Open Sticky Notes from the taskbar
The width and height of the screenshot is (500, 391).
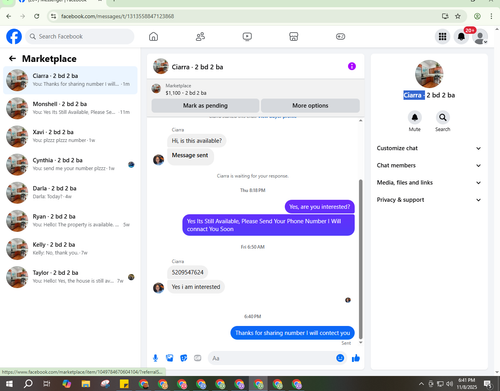[124, 384]
